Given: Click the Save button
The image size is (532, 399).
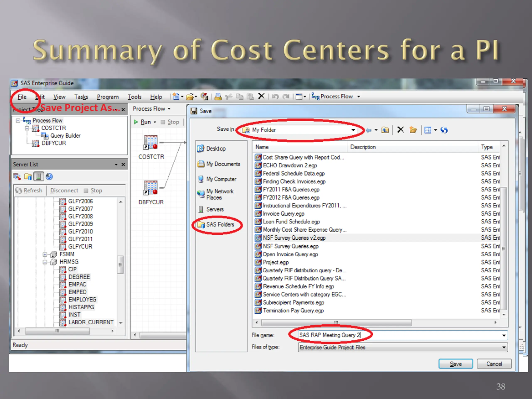Looking at the screenshot, I should pos(456,364).
